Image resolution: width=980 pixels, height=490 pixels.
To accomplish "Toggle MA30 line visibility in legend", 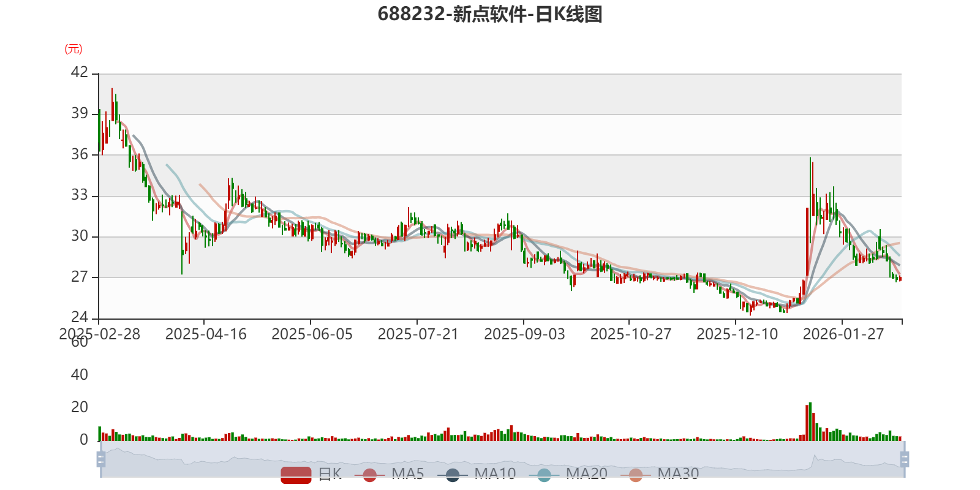I will 660,474.
